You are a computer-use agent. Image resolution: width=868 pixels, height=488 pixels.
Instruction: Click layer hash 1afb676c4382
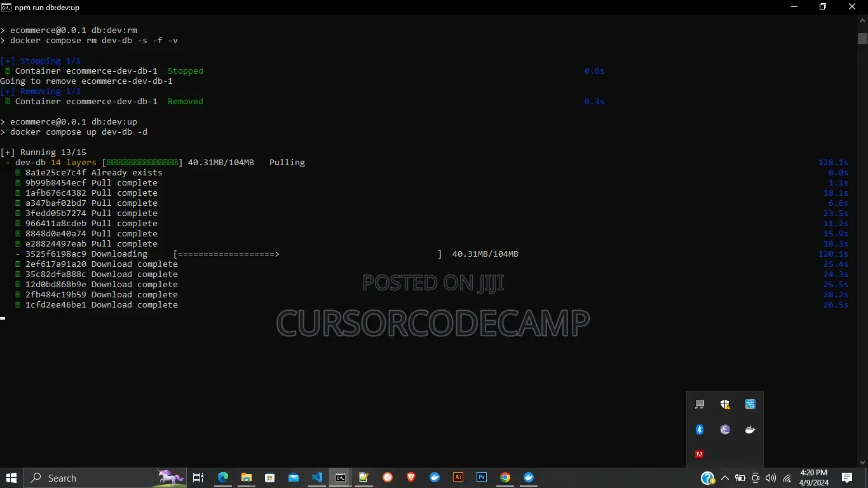(x=56, y=193)
